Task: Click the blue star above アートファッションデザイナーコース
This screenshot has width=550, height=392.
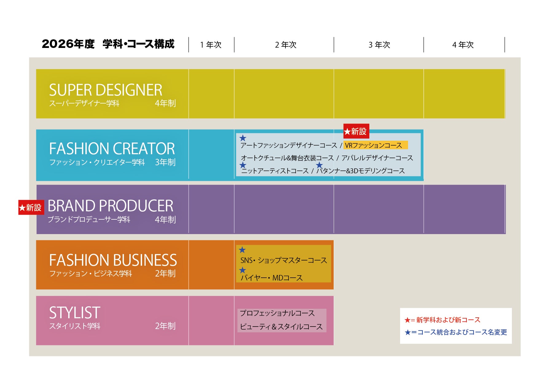Action: [x=243, y=138]
